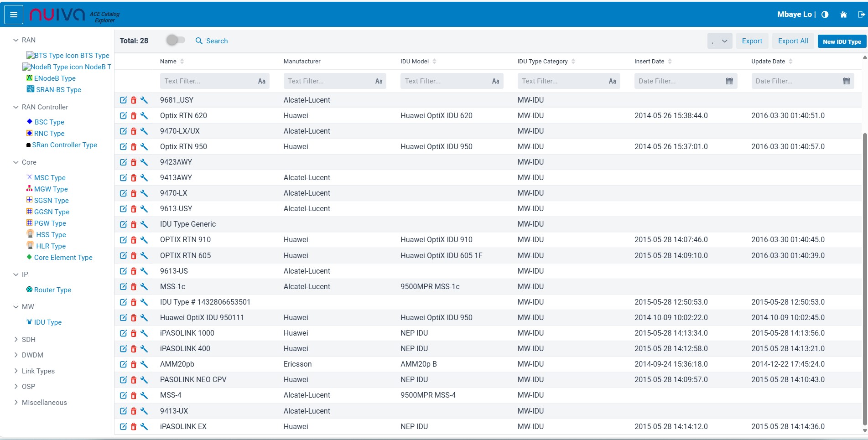Toggle the switch next to Total count

pos(175,40)
